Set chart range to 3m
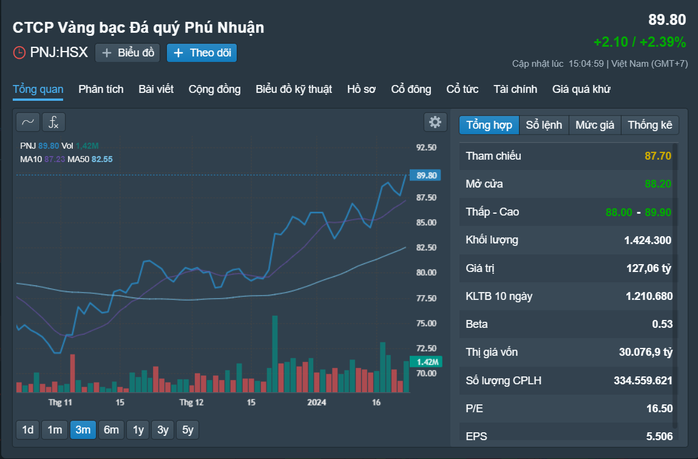 coord(83,430)
